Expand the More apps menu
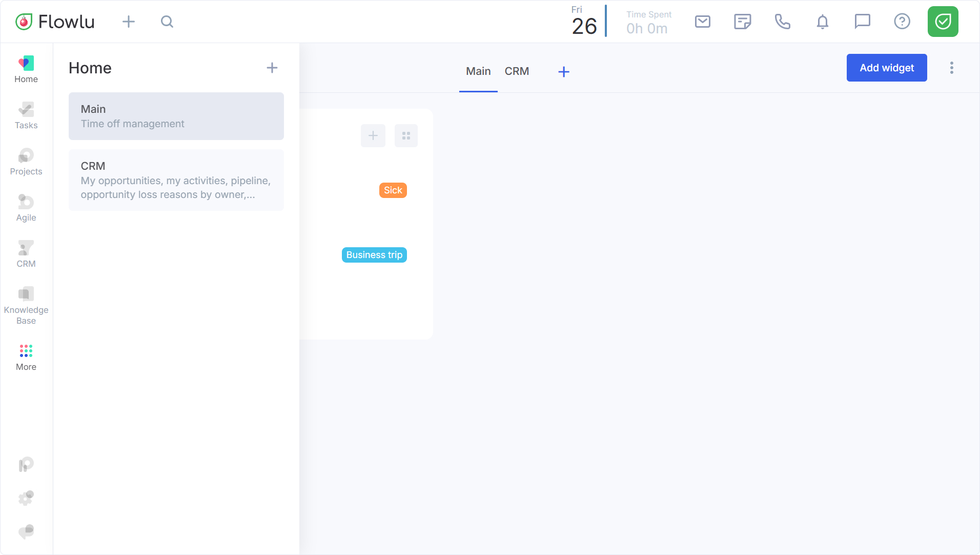This screenshot has height=555, width=980. pyautogui.click(x=26, y=357)
